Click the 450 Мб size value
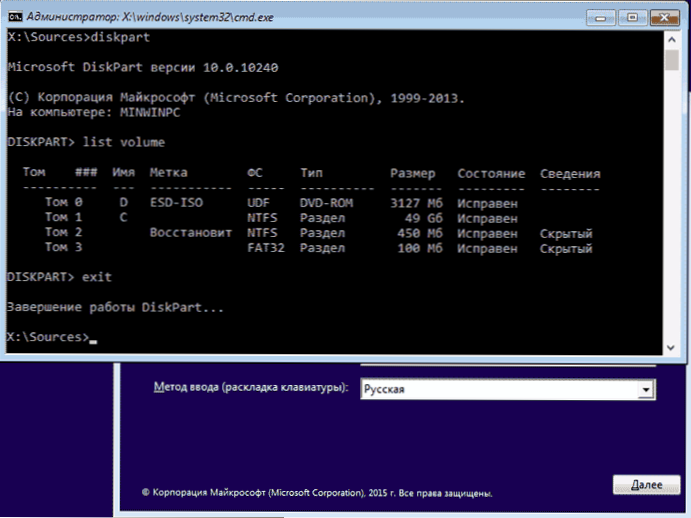Screen dimensions: 691x518 420,233
